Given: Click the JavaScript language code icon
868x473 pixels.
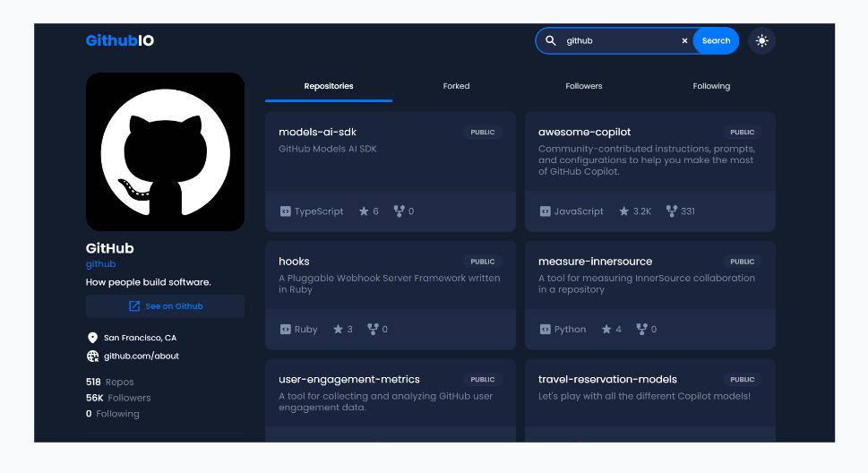Looking at the screenshot, I should [x=546, y=211].
